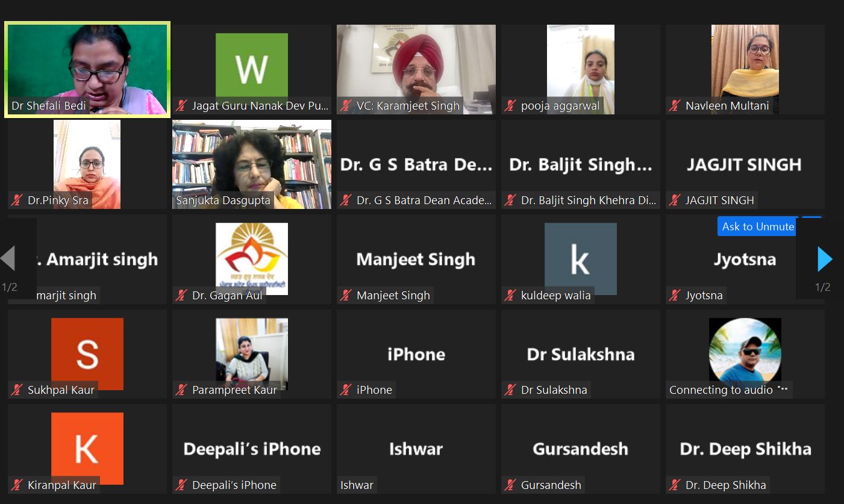Viewport: 844px width, 504px height.
Task: Click Ask to Unmute on Jyotsna
Action: (x=758, y=226)
